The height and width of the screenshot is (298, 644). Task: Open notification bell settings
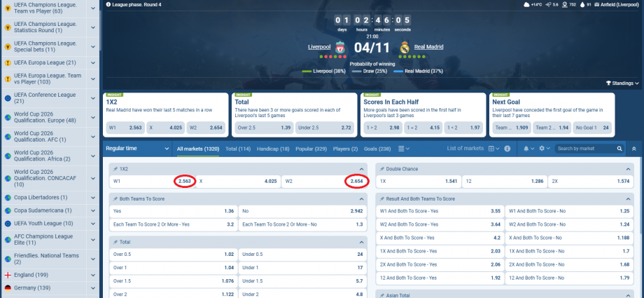coord(526,149)
